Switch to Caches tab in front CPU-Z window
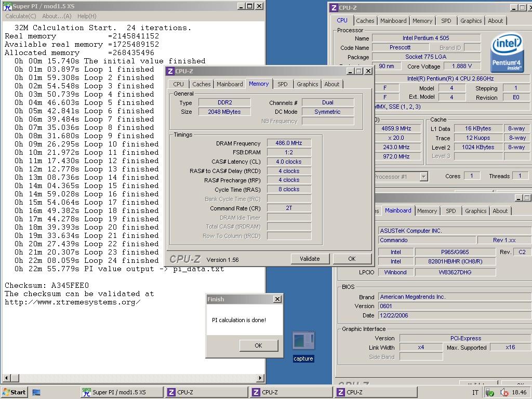 (202, 84)
